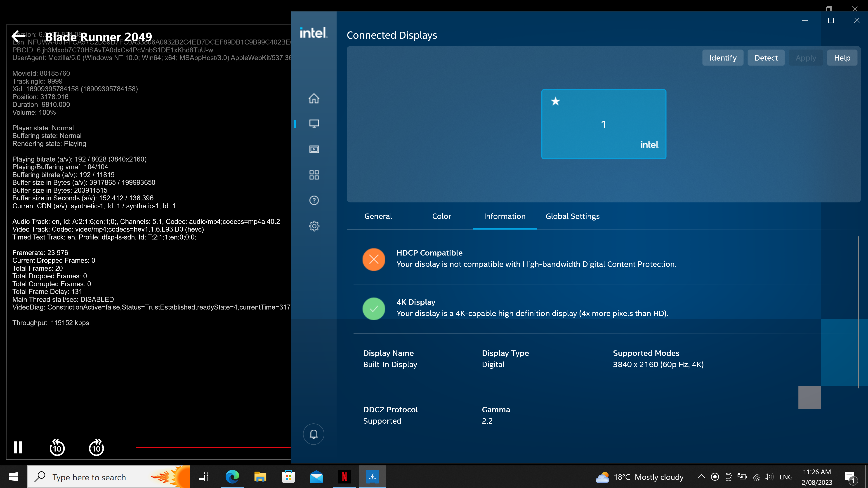Open the Global Settings tab
Screen dimensions: 868x488
point(572,216)
